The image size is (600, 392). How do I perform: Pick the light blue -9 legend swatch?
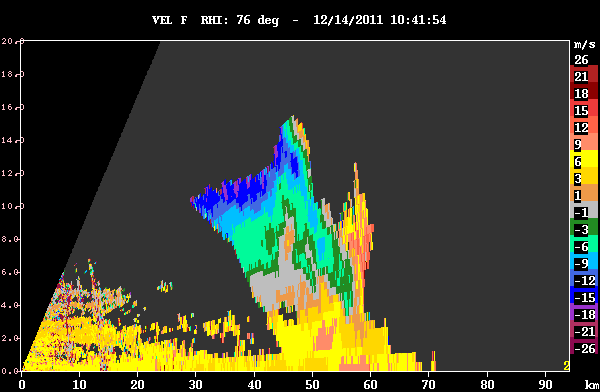click(x=584, y=261)
